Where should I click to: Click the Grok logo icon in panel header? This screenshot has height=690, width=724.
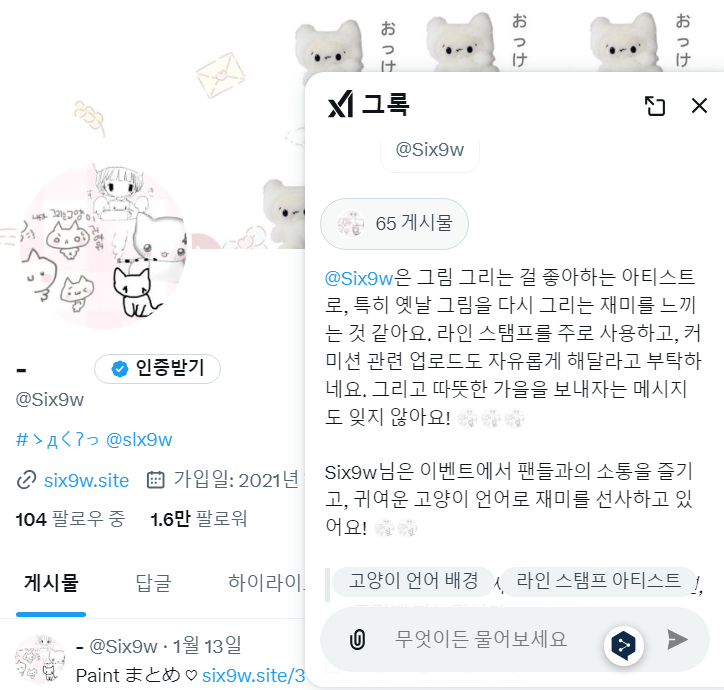(x=341, y=104)
